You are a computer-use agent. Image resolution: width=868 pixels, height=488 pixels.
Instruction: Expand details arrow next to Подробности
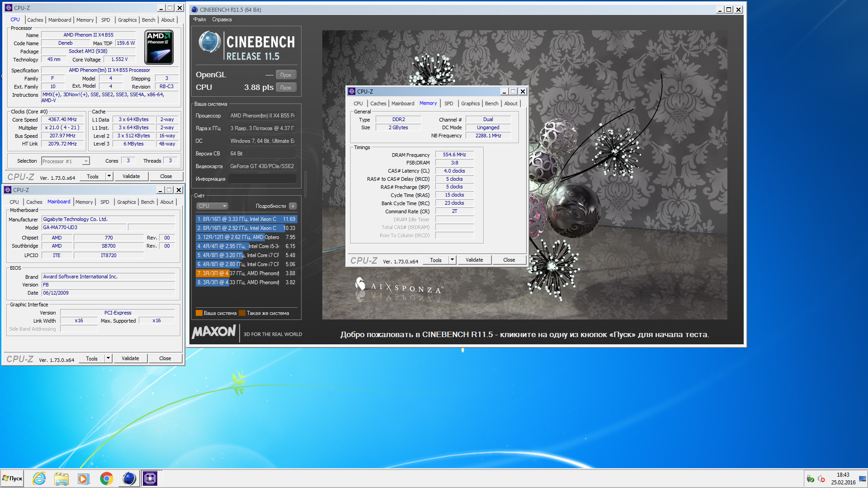(x=293, y=206)
